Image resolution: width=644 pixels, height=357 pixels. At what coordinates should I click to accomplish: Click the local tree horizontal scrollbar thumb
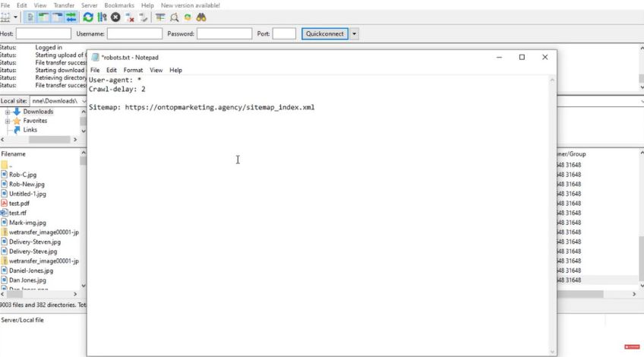[x=49, y=140]
